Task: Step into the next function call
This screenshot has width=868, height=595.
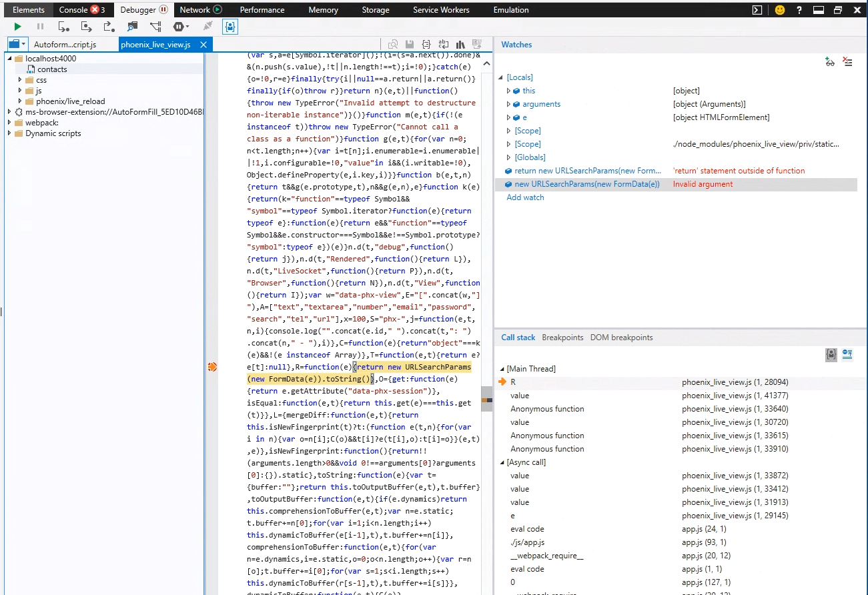Action: [x=64, y=26]
